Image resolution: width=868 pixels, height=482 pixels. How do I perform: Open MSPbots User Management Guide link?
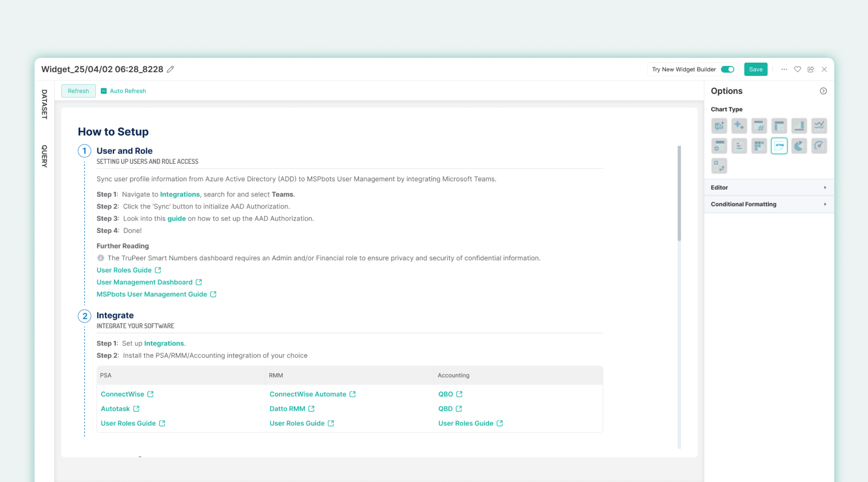click(152, 294)
